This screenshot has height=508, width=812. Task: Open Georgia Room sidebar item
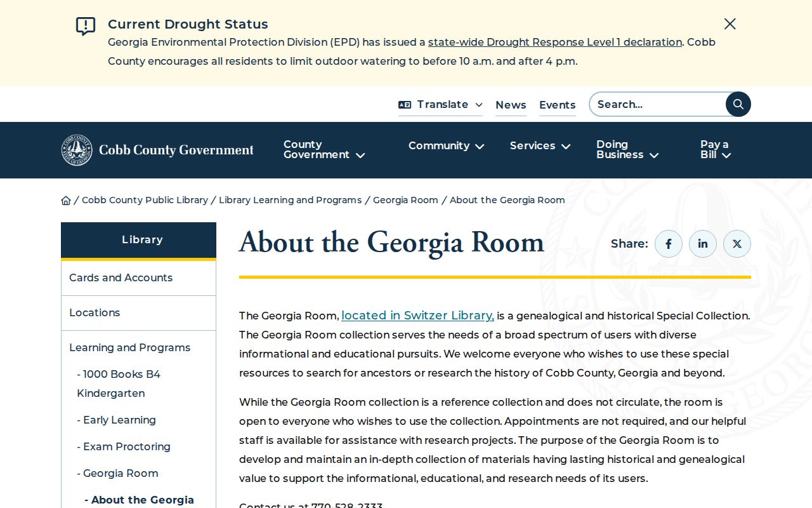pos(117,473)
